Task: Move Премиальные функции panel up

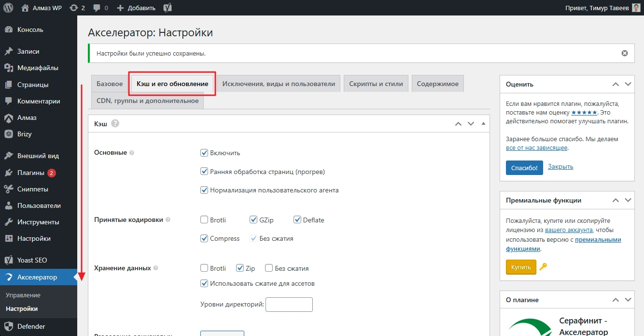Action: coord(616,200)
